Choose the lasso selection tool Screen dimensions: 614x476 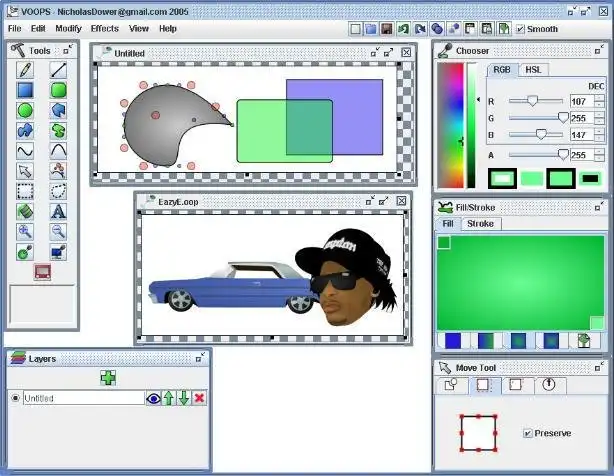click(58, 191)
